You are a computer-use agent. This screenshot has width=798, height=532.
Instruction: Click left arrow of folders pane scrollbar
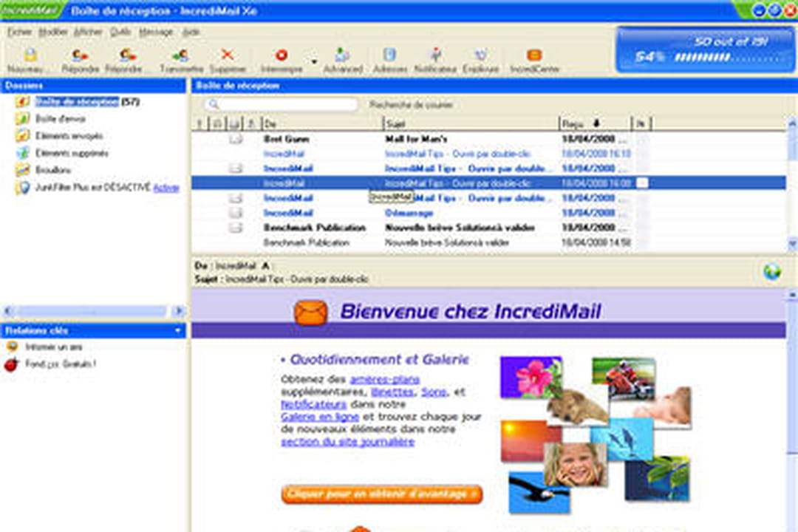(7, 310)
